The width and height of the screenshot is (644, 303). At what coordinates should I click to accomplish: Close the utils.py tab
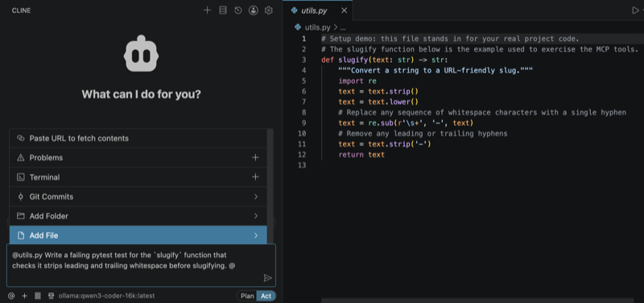pos(345,10)
